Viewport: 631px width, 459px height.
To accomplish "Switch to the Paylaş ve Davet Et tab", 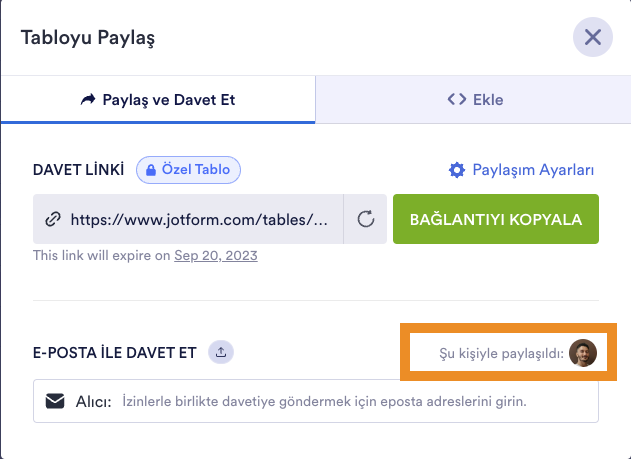I will pyautogui.click(x=158, y=99).
